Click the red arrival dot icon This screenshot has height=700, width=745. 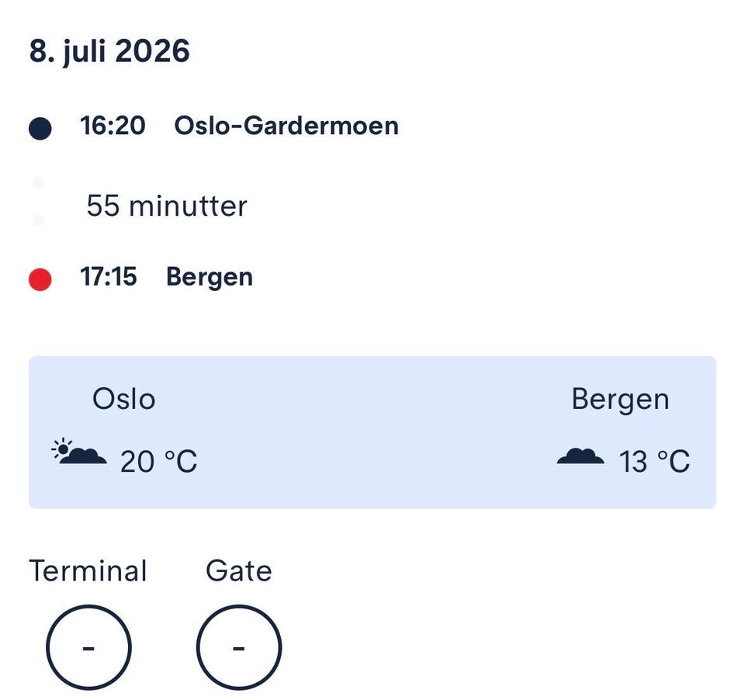40,279
